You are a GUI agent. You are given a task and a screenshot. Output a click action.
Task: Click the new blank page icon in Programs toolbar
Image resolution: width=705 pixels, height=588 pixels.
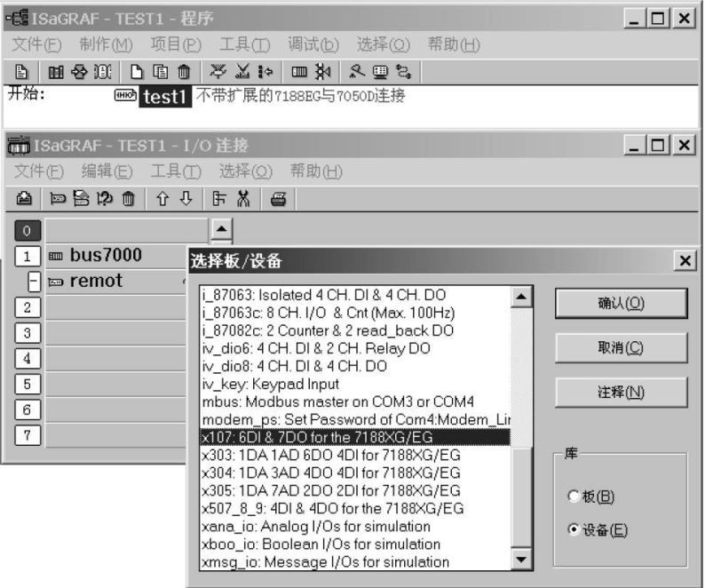point(136,72)
